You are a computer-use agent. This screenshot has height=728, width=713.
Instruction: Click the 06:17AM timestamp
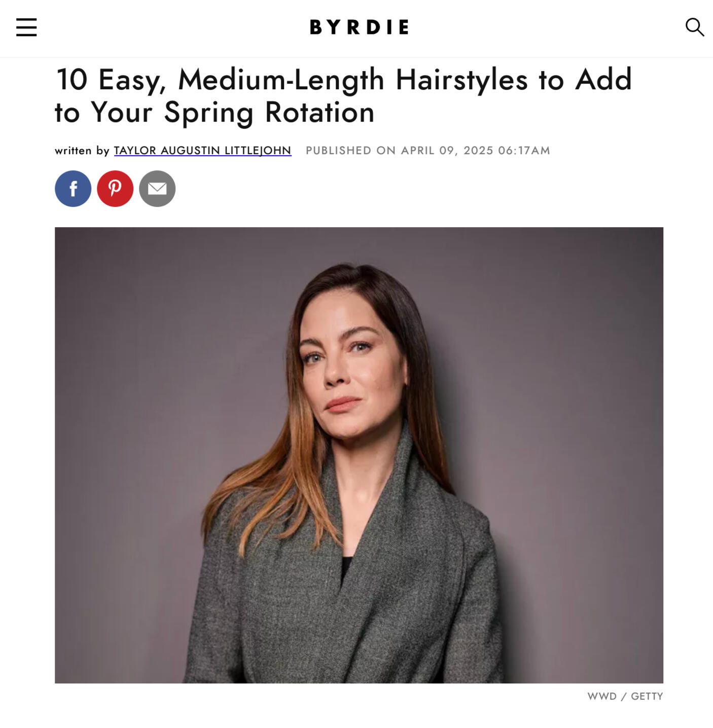click(524, 151)
